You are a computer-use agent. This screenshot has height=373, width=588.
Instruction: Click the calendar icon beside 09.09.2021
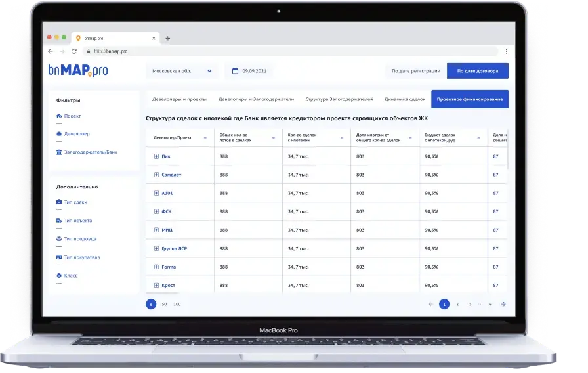tap(235, 70)
